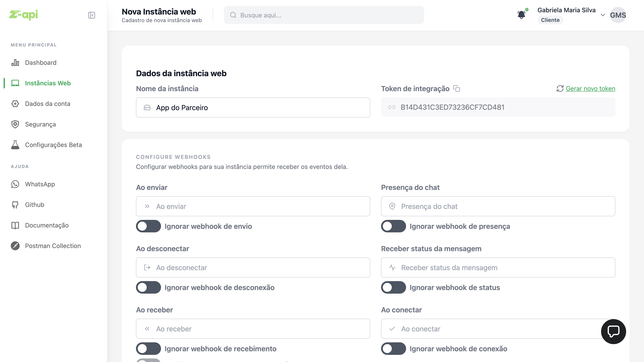The height and width of the screenshot is (362, 644).
Task: Toggle Ignorar webhook de envio
Action: tap(148, 226)
